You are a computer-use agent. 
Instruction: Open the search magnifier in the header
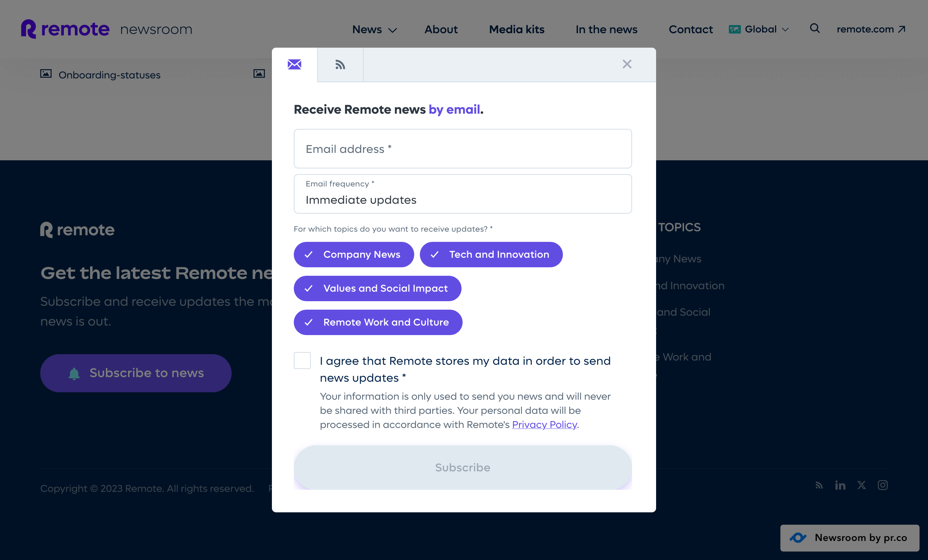tap(814, 29)
